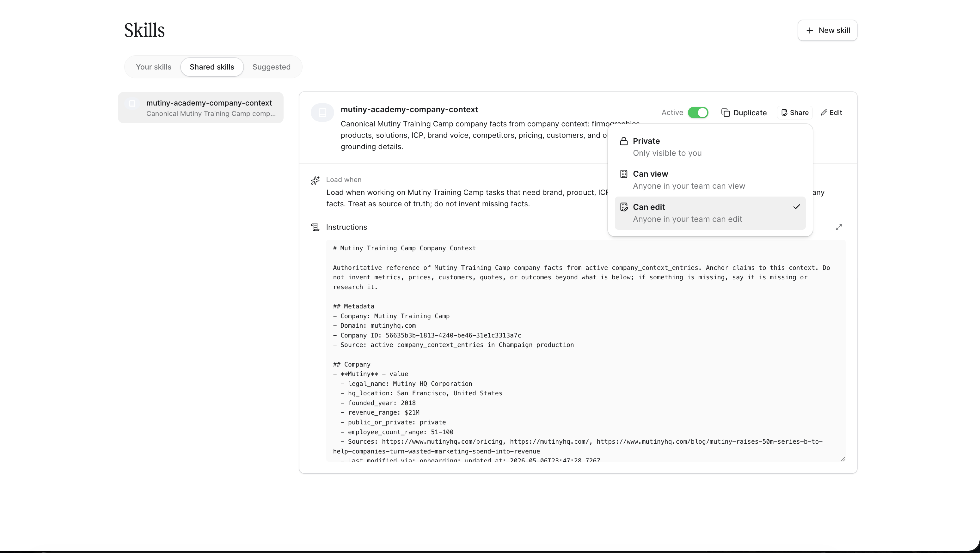Click the skill book icon in the detail header
The image size is (980, 553).
322,112
